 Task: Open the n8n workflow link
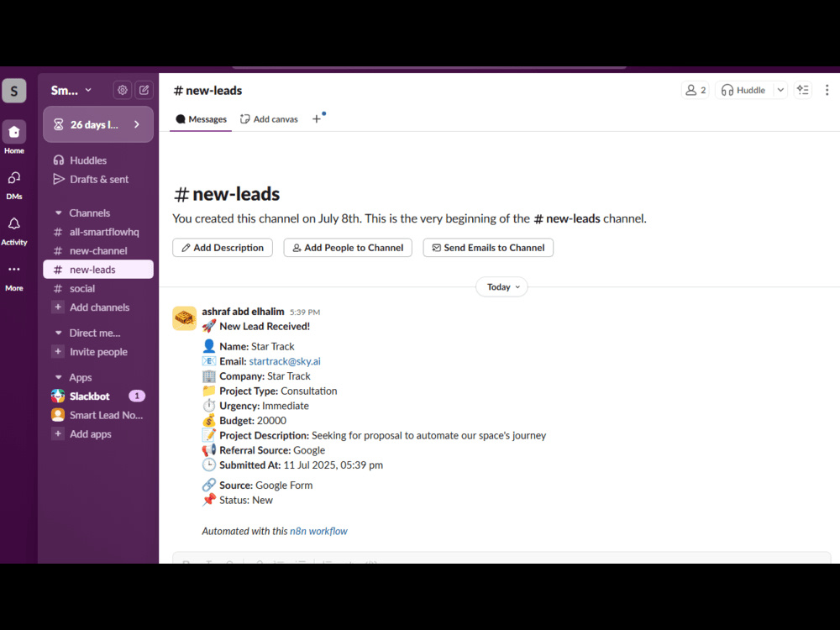[318, 531]
